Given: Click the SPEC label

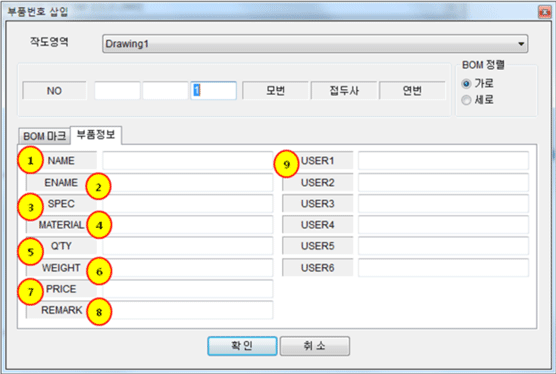Looking at the screenshot, I should (61, 204).
